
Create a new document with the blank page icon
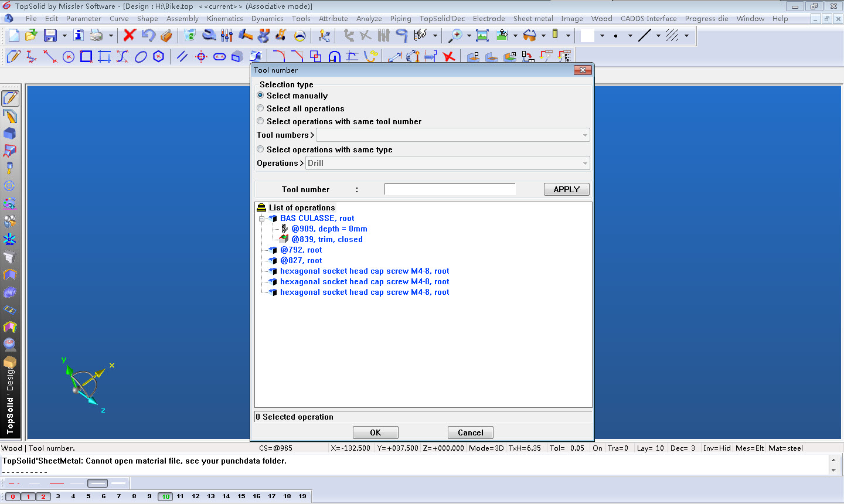[x=13, y=35]
